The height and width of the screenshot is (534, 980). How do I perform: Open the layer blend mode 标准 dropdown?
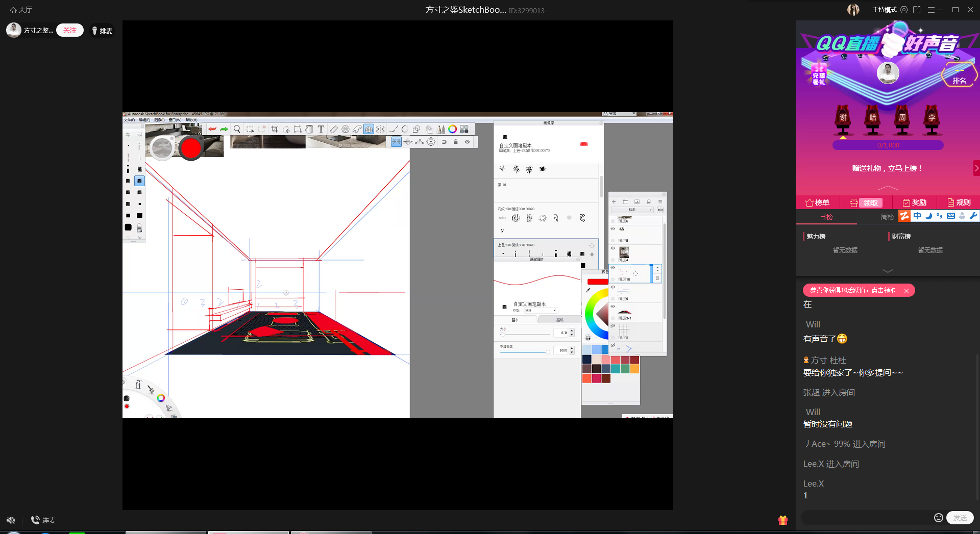click(x=632, y=210)
